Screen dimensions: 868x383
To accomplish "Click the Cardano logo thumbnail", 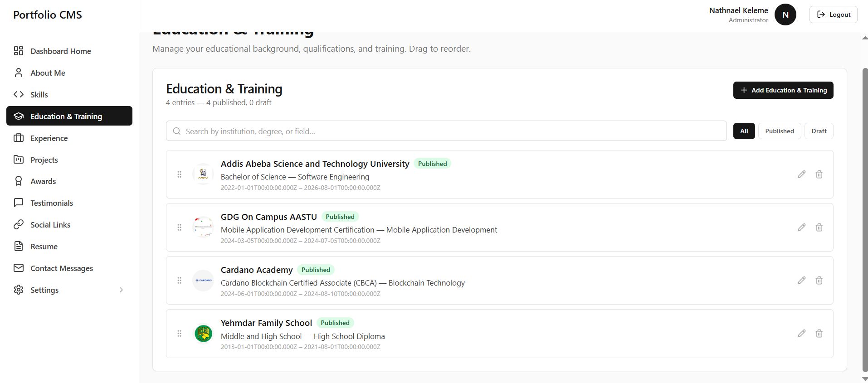I will click(203, 280).
